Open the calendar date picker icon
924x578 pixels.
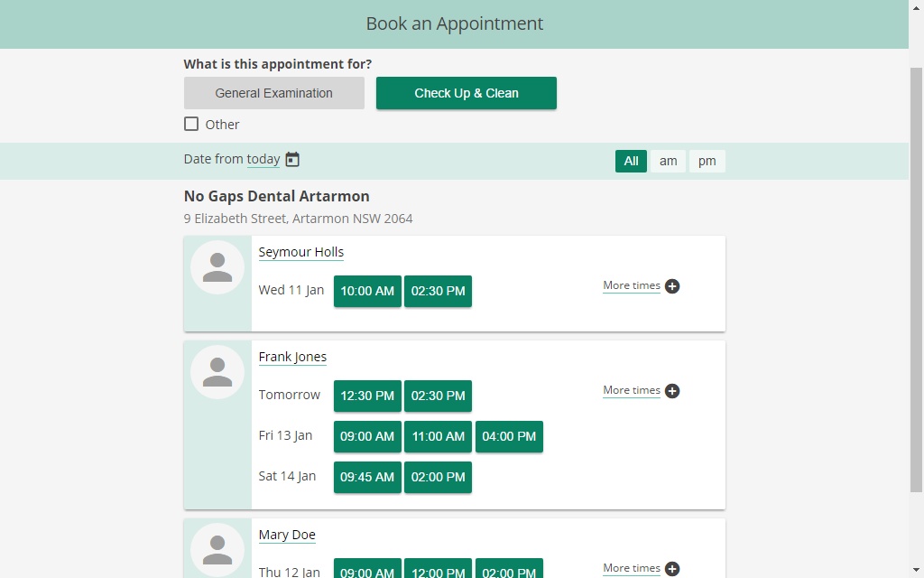pyautogui.click(x=291, y=159)
